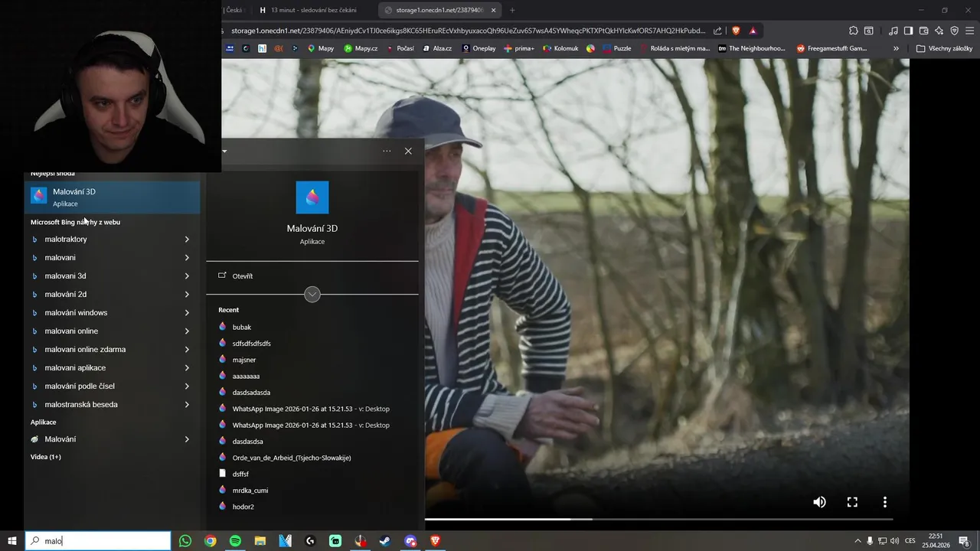Viewport: 980px width, 551px height.
Task: Expand malování 2d suggestion arrow
Action: pos(187,295)
